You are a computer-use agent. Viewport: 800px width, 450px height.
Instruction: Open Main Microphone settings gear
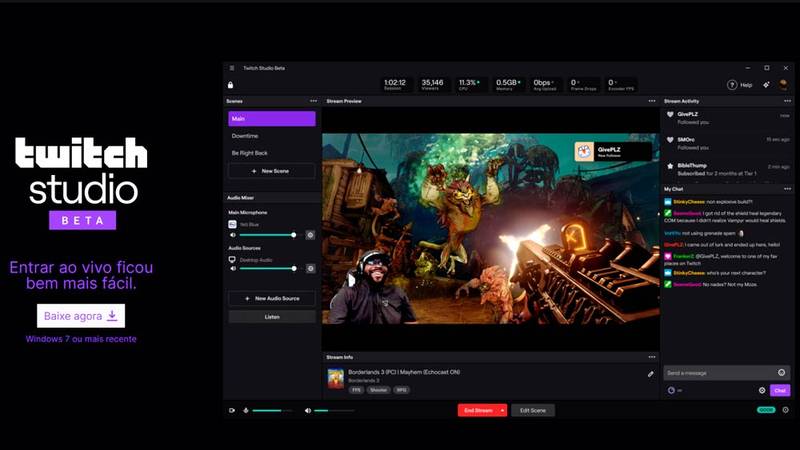tap(310, 235)
